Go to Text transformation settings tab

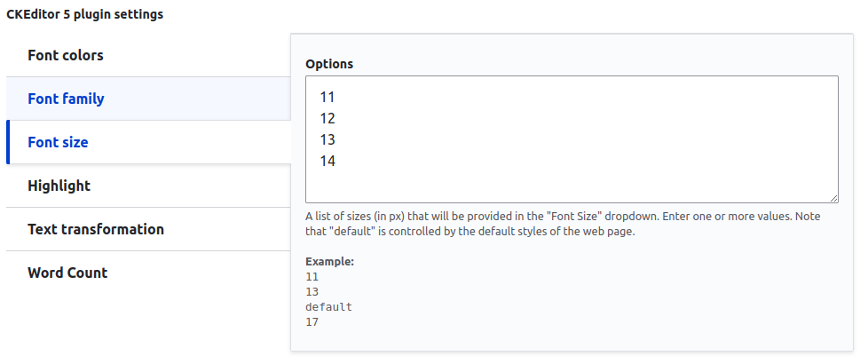pos(96,229)
